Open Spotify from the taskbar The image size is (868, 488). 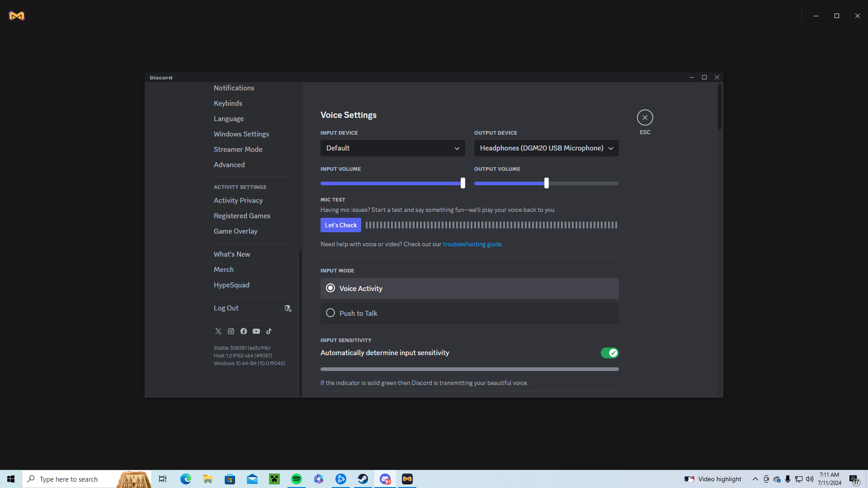pos(297,479)
